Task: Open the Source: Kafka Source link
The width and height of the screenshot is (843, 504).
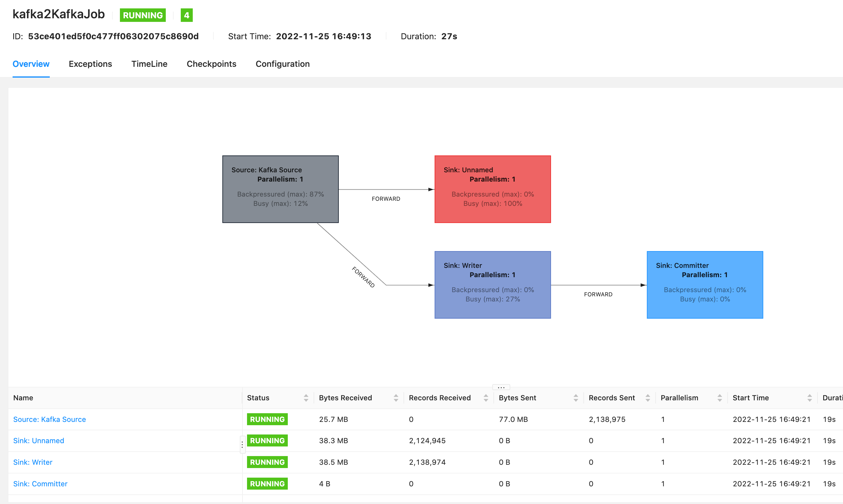Action: point(49,419)
